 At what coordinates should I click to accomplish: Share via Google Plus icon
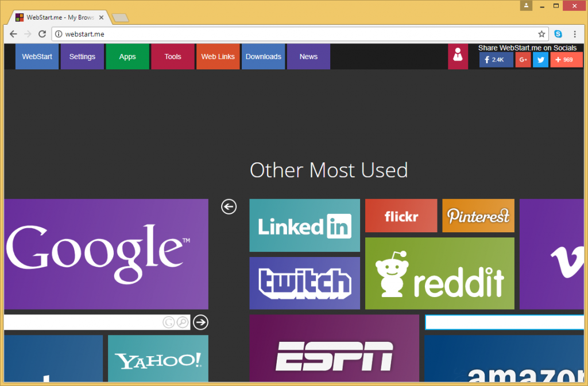[x=523, y=60]
